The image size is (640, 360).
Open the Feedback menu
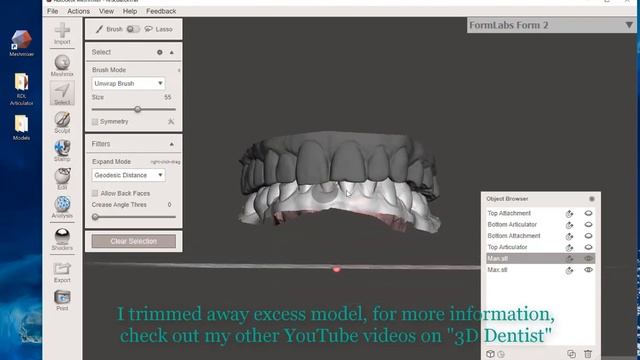161,11
